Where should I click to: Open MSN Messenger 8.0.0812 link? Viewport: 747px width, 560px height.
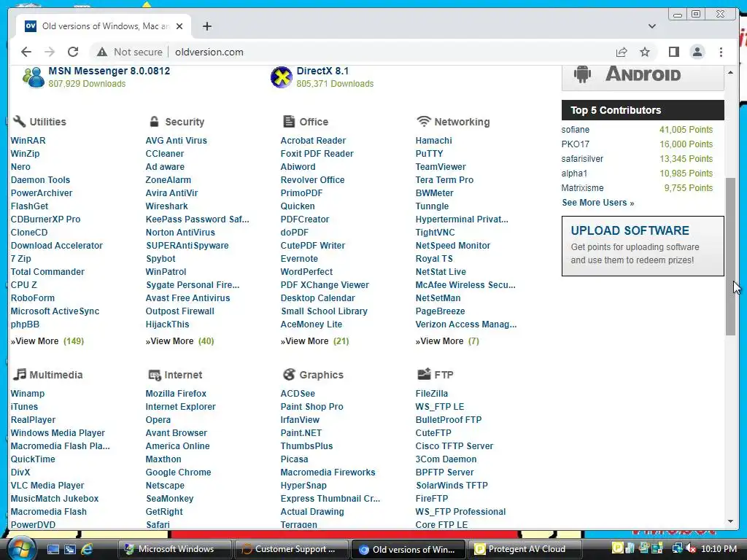pos(109,71)
